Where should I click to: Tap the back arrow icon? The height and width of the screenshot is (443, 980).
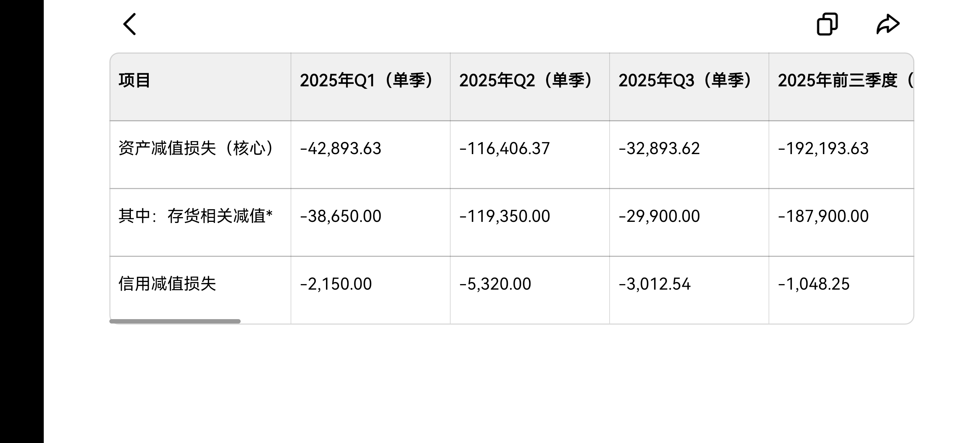point(130,24)
